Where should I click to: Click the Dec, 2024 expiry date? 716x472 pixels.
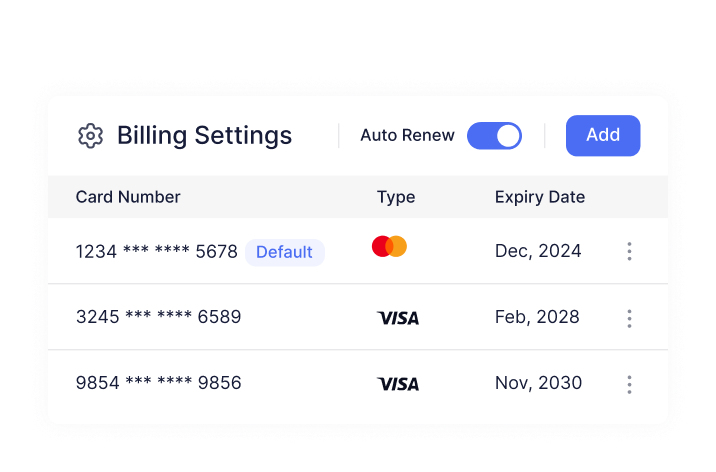538,251
